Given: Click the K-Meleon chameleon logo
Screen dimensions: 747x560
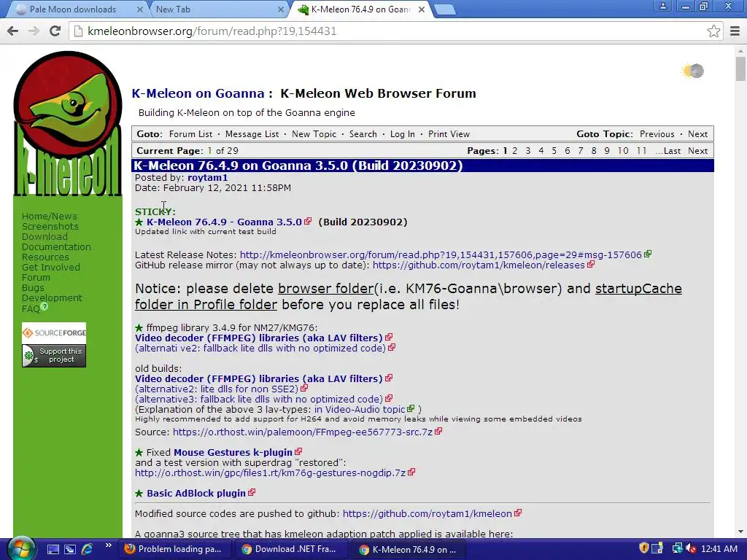Looking at the screenshot, I should coord(68,124).
